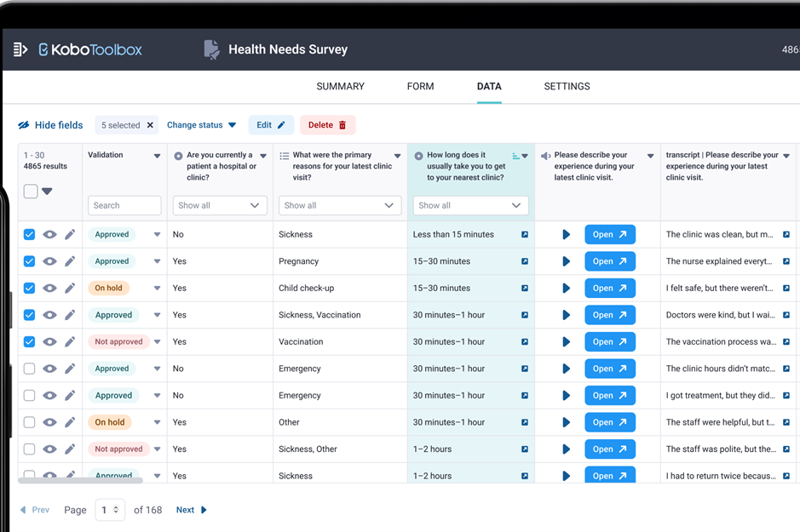Go to the Next page link
The image size is (800, 532).
click(192, 510)
